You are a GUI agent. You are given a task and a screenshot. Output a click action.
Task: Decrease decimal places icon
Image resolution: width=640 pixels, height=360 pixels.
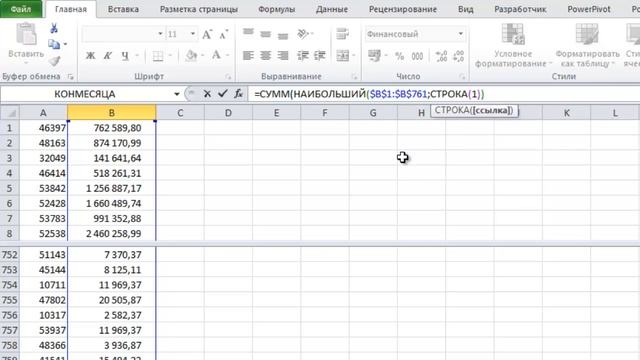click(458, 56)
